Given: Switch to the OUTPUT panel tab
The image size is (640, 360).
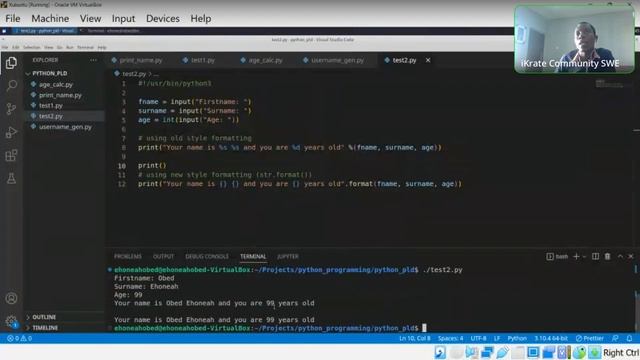Looking at the screenshot, I should tap(163, 256).
